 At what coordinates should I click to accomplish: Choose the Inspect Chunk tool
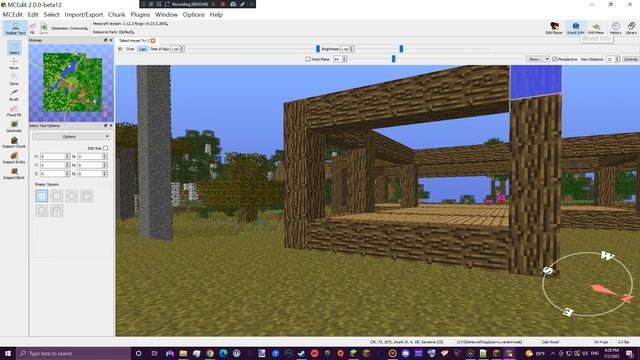pos(14,142)
